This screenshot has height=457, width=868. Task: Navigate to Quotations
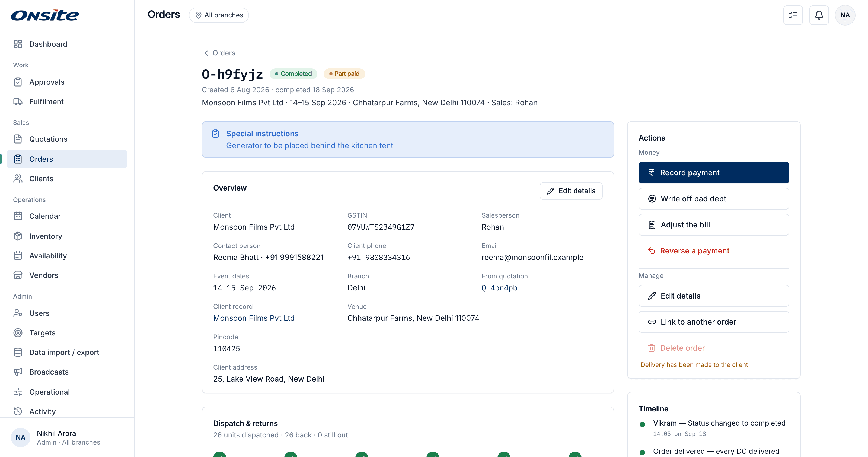tap(67, 139)
